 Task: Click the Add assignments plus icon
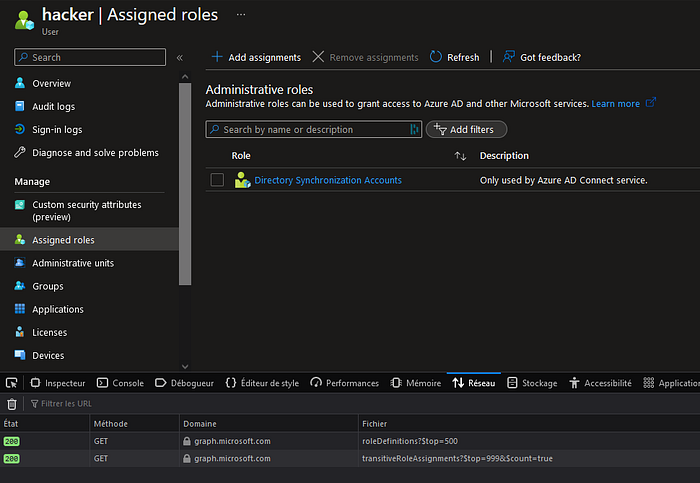pos(217,57)
